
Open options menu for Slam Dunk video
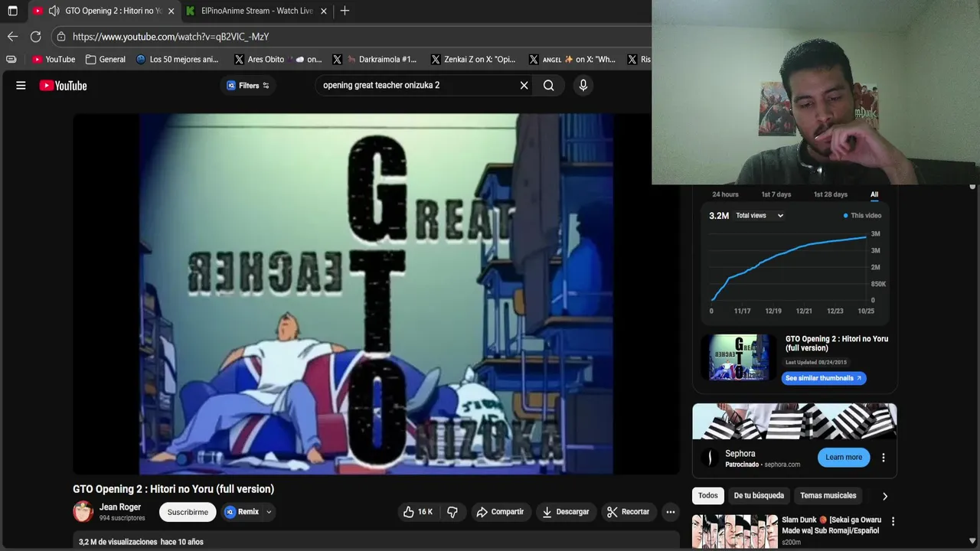point(893,521)
